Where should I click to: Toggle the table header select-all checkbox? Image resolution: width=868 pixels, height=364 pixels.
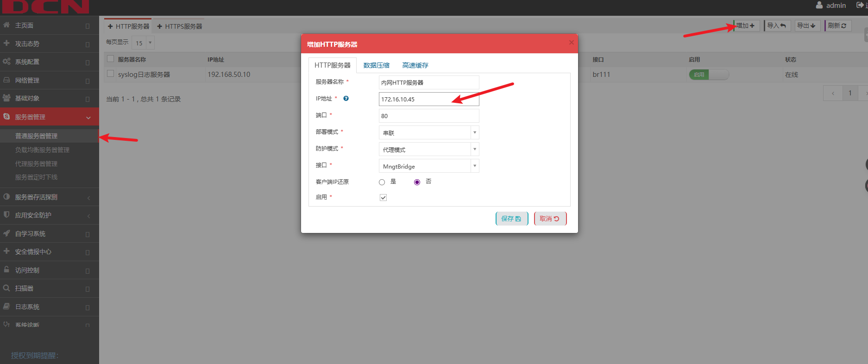click(110, 59)
